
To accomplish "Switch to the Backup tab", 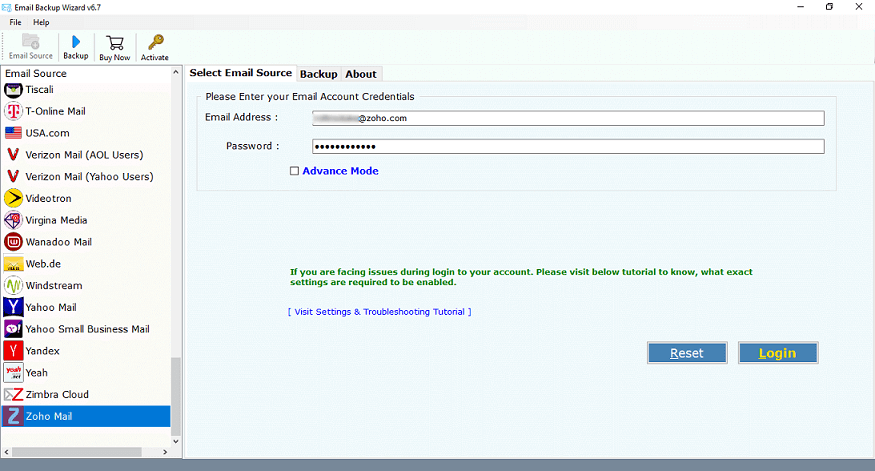I will (x=319, y=74).
